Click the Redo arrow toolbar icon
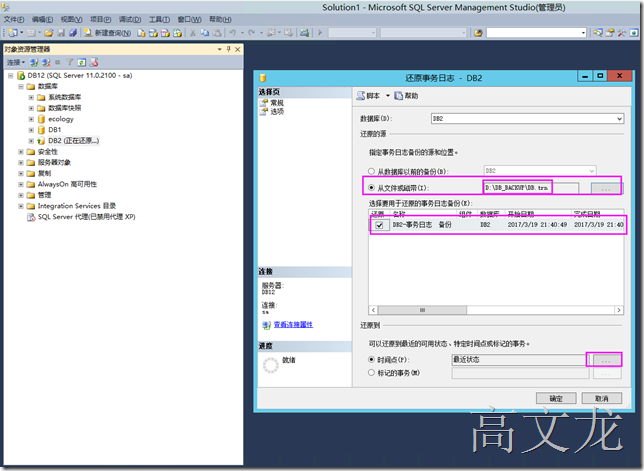Viewport: 644px width, 471px height. click(251, 32)
